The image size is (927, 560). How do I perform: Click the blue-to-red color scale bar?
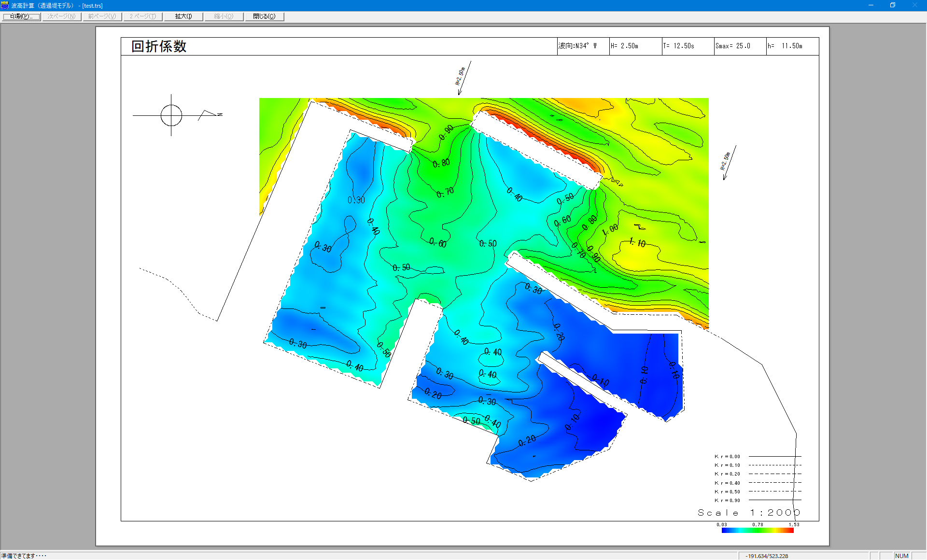click(x=758, y=530)
